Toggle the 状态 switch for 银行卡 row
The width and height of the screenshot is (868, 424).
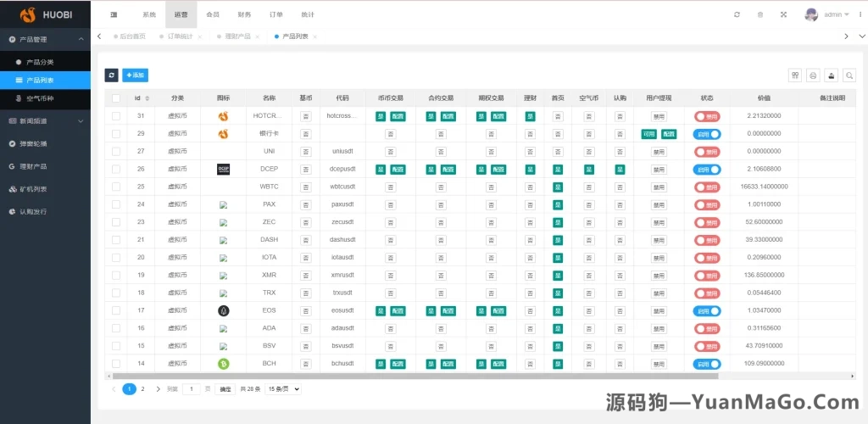click(707, 134)
